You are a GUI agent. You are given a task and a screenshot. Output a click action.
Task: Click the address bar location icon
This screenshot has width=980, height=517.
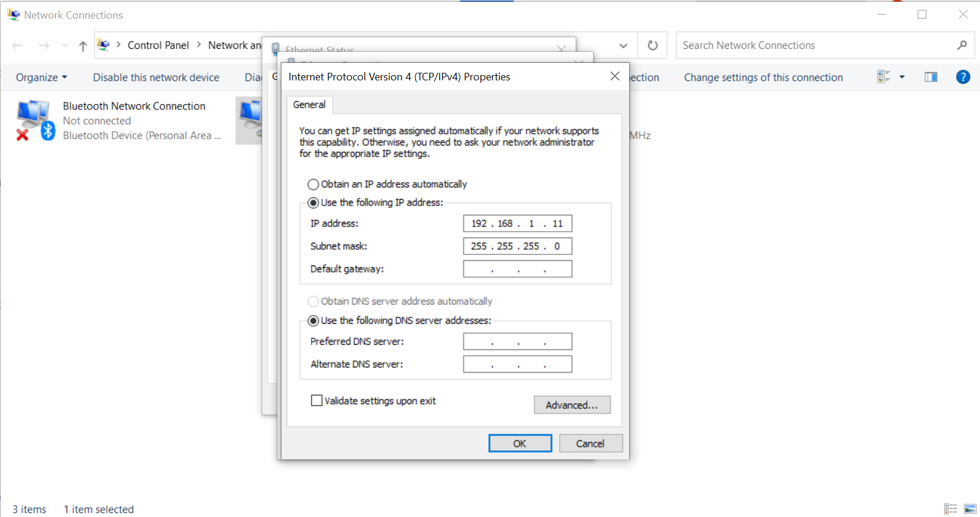(x=104, y=45)
